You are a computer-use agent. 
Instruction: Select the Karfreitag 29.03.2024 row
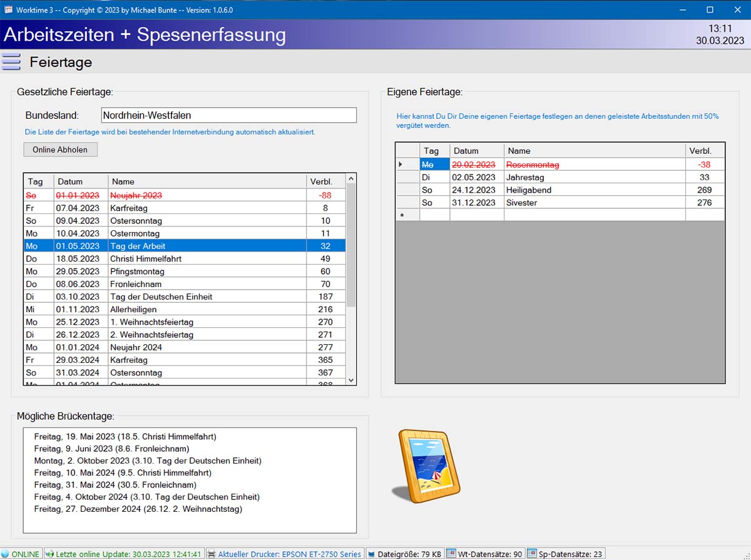[x=185, y=360]
